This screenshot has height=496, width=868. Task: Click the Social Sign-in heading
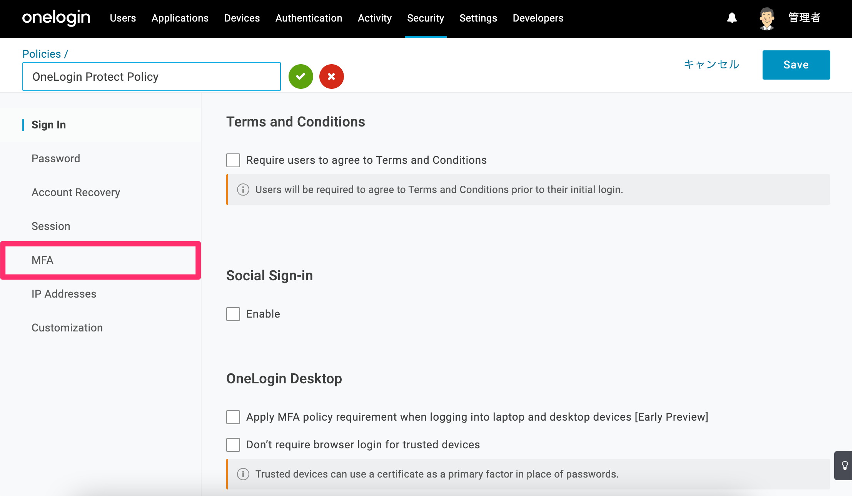tap(269, 276)
